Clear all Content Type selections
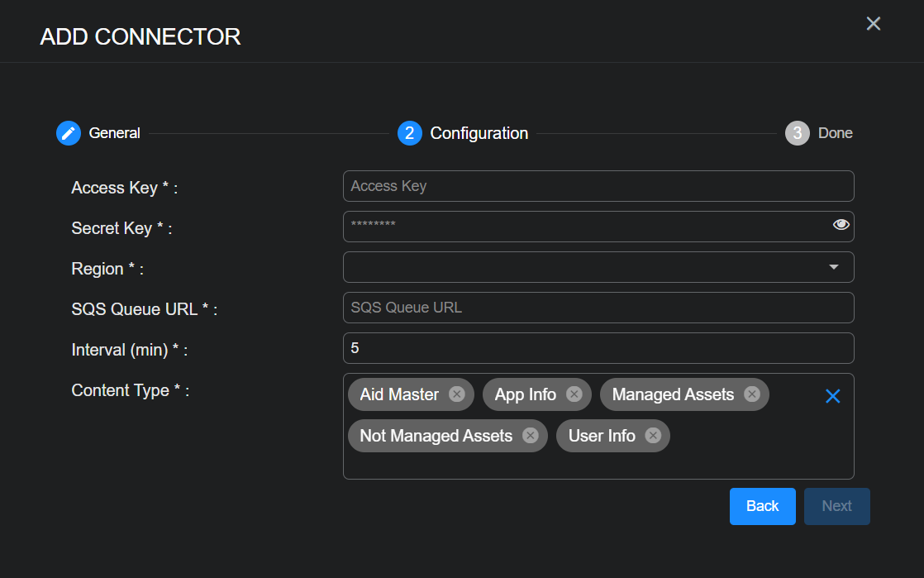The width and height of the screenshot is (924, 578). point(832,397)
